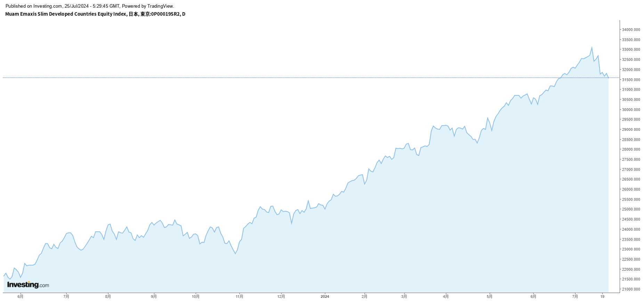Click the 8月 label on time axis
The width and height of the screenshot is (644, 301).
point(108,296)
